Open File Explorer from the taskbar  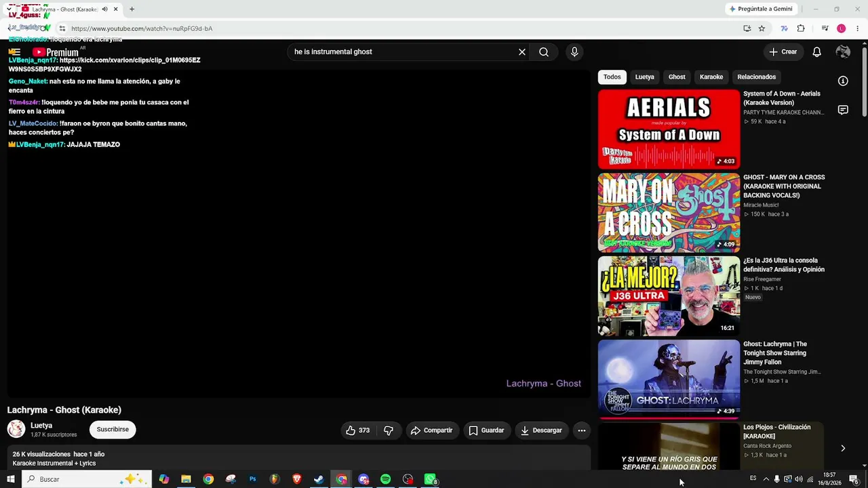pyautogui.click(x=186, y=479)
